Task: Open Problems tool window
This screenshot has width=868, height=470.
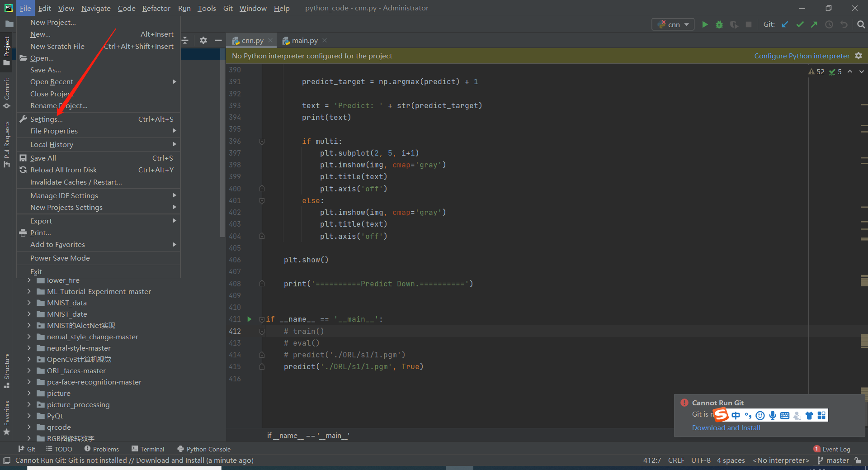Action: pyautogui.click(x=102, y=449)
